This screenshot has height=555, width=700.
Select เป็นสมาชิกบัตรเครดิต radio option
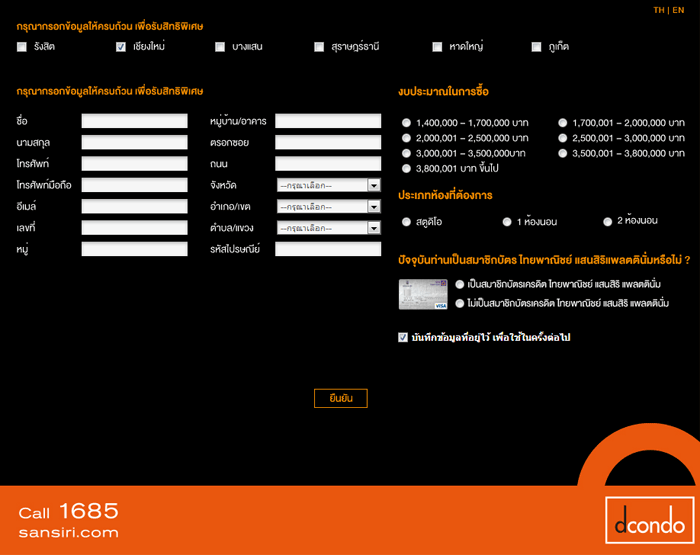click(x=459, y=284)
